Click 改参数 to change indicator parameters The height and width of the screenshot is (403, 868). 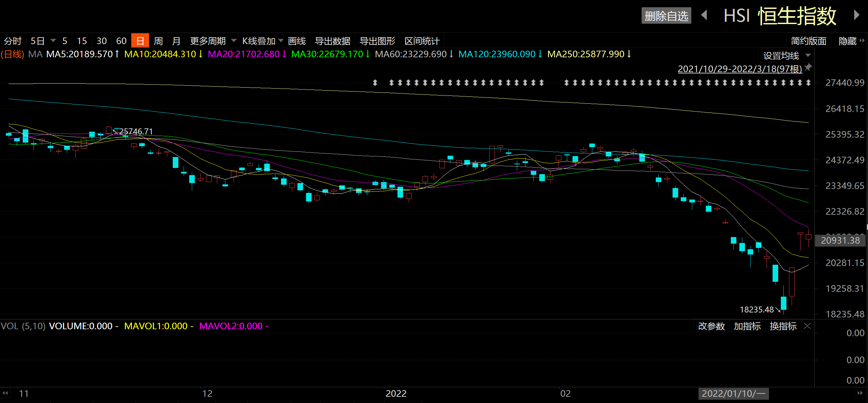pos(711,326)
